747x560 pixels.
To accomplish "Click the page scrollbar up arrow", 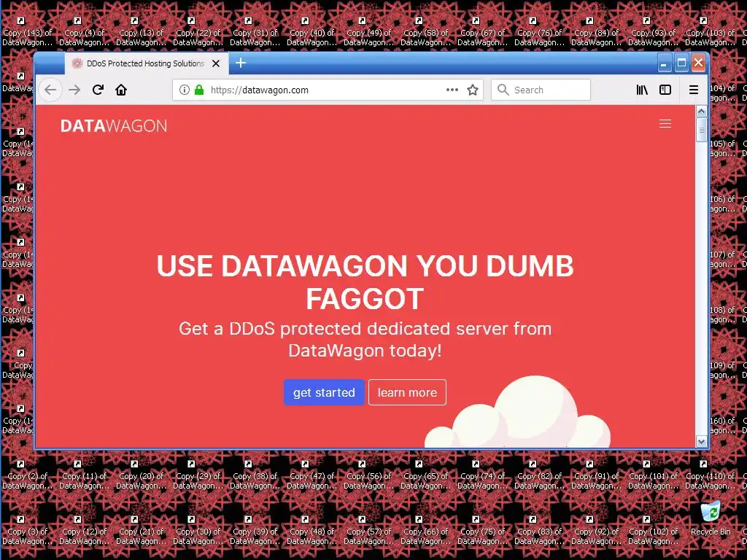I will coord(701,112).
